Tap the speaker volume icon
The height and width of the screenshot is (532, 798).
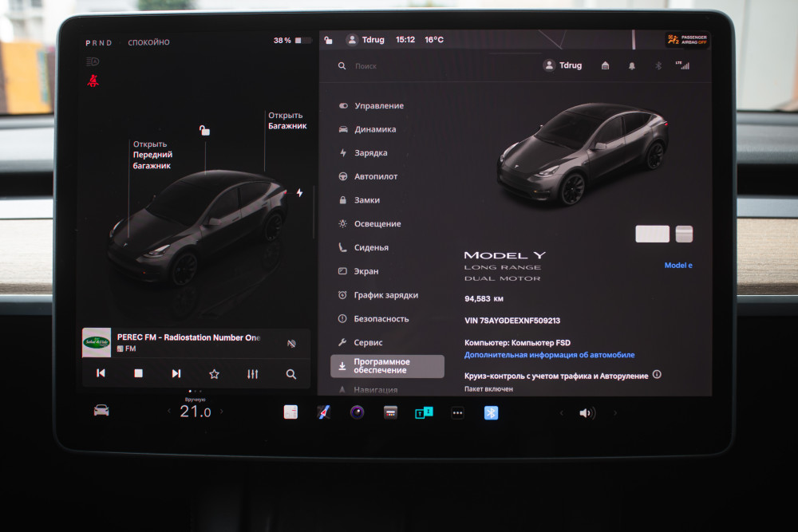(587, 413)
